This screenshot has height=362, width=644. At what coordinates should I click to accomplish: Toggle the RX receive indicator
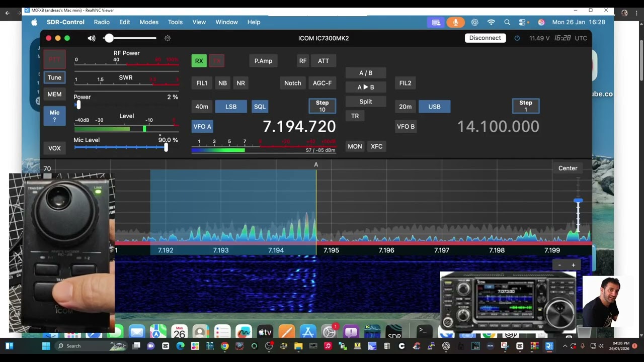tap(199, 61)
